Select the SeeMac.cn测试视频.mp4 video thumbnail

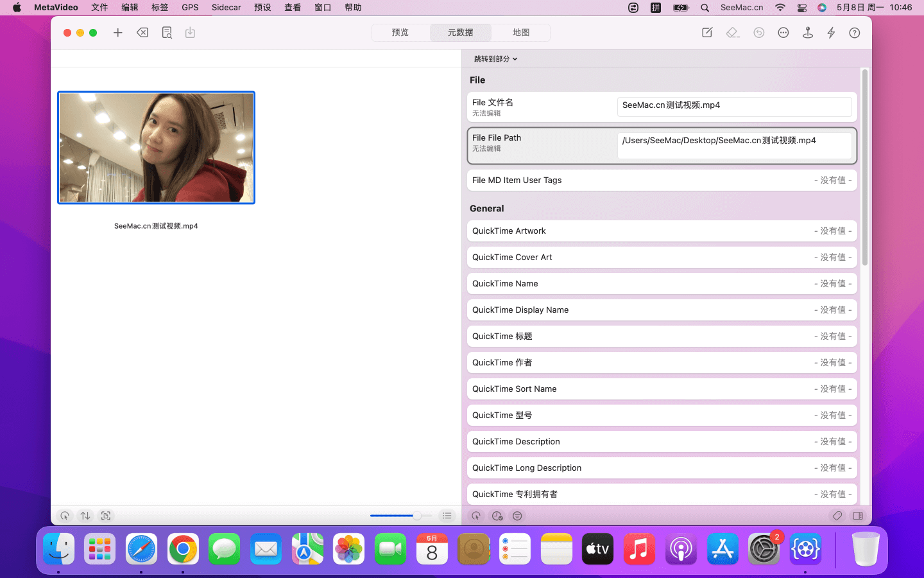(x=157, y=148)
